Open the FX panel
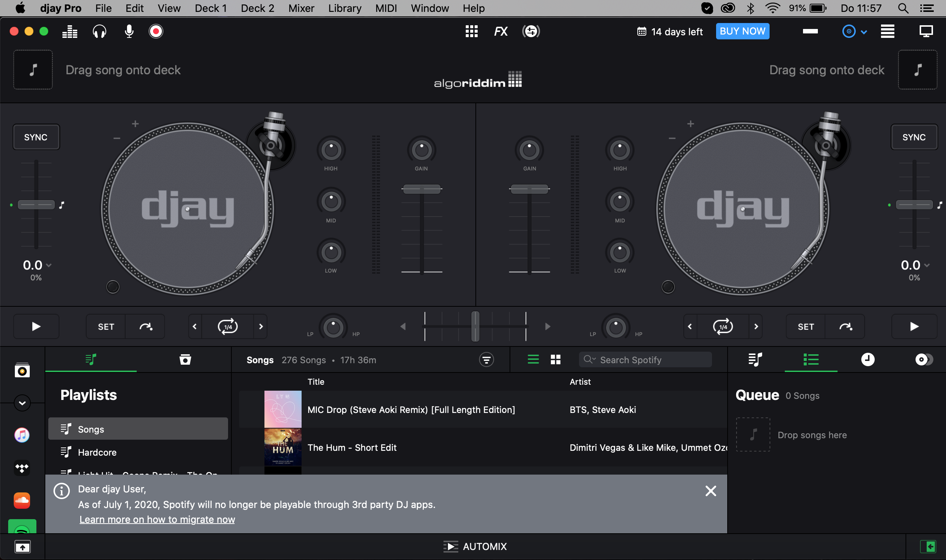Viewport: 946px width, 560px height. (x=501, y=31)
